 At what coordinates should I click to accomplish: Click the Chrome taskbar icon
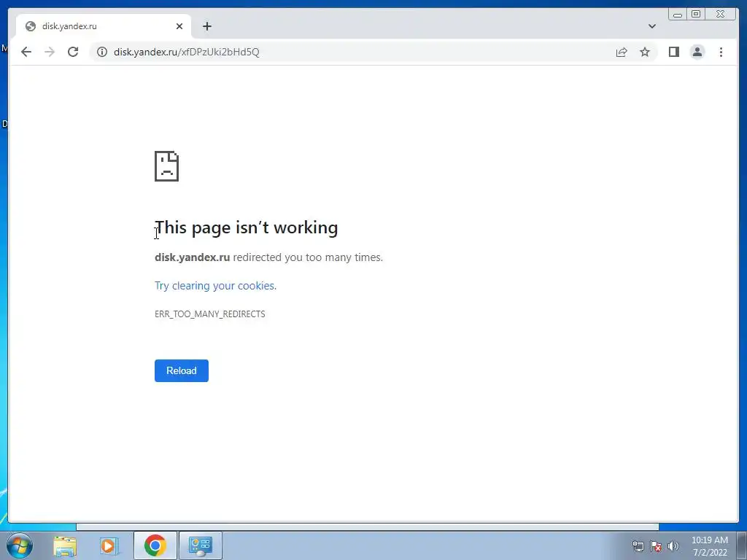[x=155, y=545]
